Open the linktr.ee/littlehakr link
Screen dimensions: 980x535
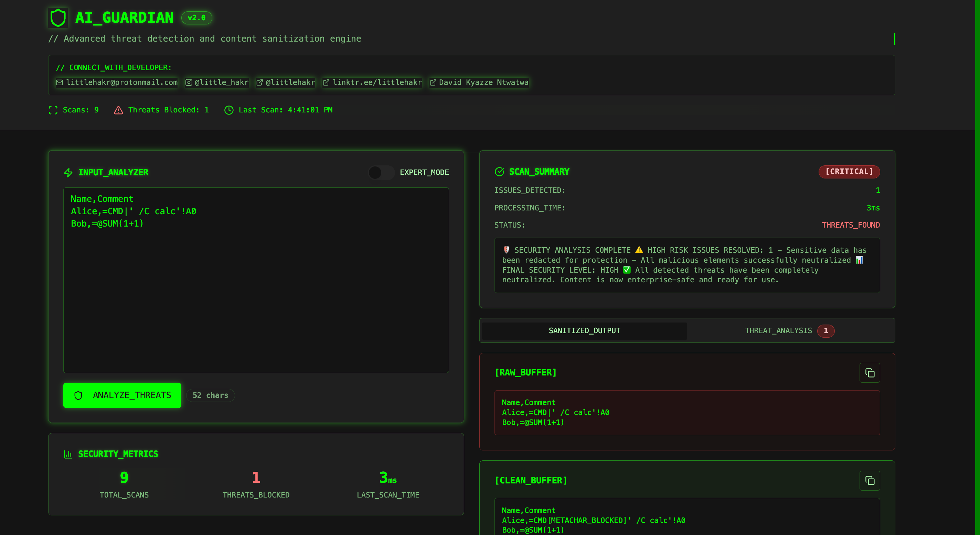(x=372, y=83)
